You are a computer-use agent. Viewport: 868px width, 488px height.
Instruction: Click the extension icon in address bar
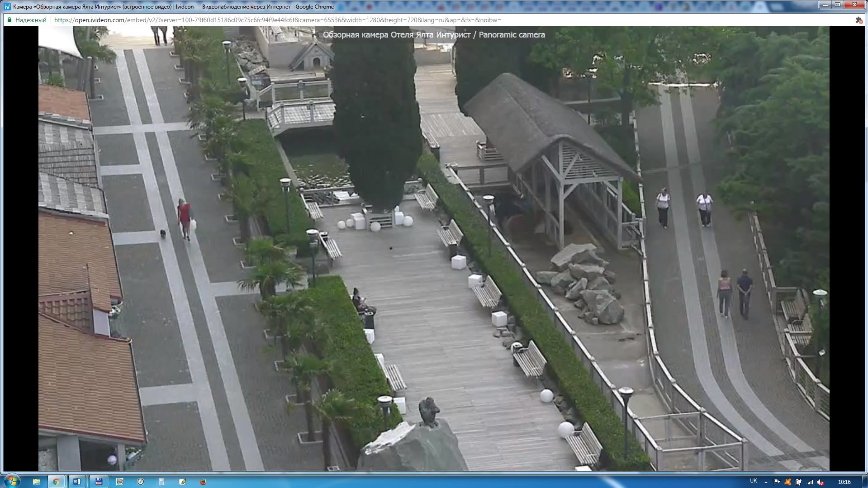pyautogui.click(x=859, y=20)
